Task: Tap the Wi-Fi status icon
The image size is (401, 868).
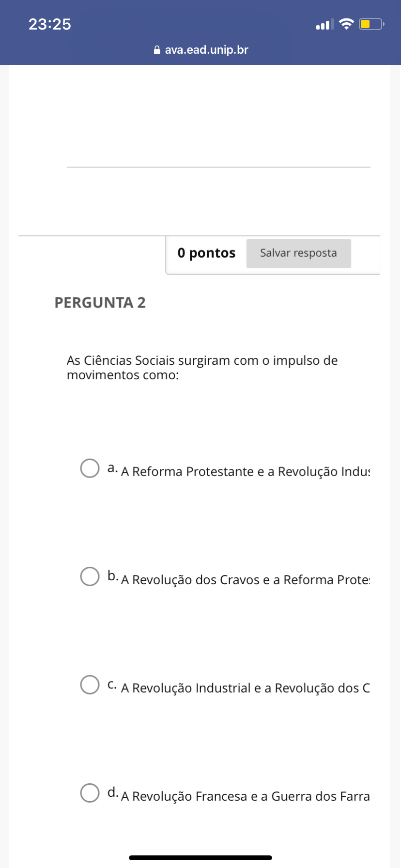Action: coord(346,24)
